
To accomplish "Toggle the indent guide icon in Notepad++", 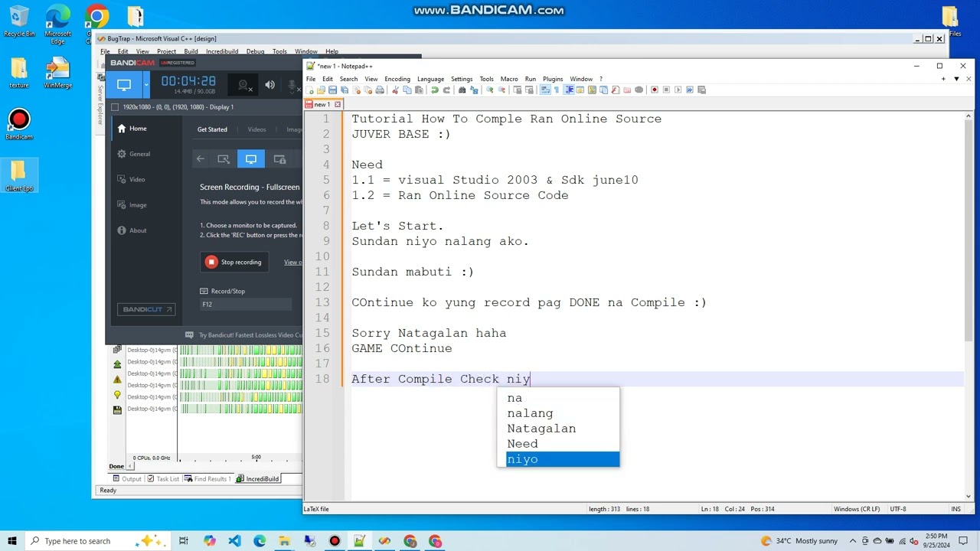I will (x=569, y=90).
